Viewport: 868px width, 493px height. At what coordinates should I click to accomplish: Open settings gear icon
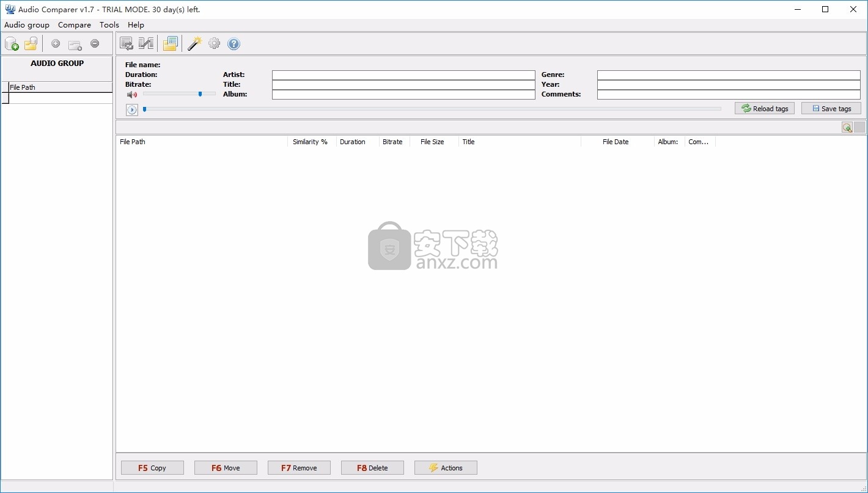click(x=214, y=43)
